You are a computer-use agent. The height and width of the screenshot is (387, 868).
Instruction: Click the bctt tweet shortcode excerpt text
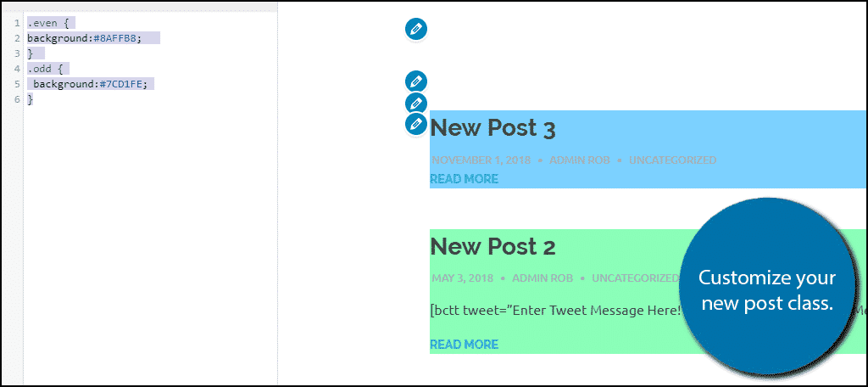(x=555, y=311)
